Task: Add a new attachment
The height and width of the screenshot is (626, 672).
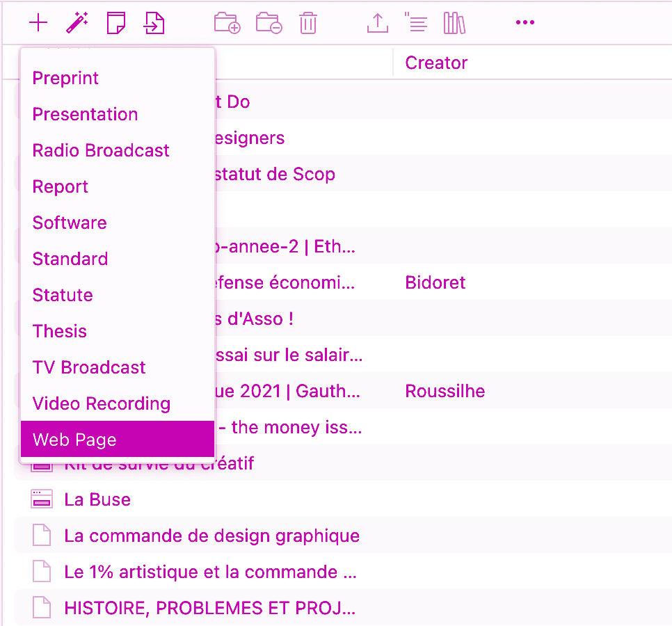Action: (154, 22)
